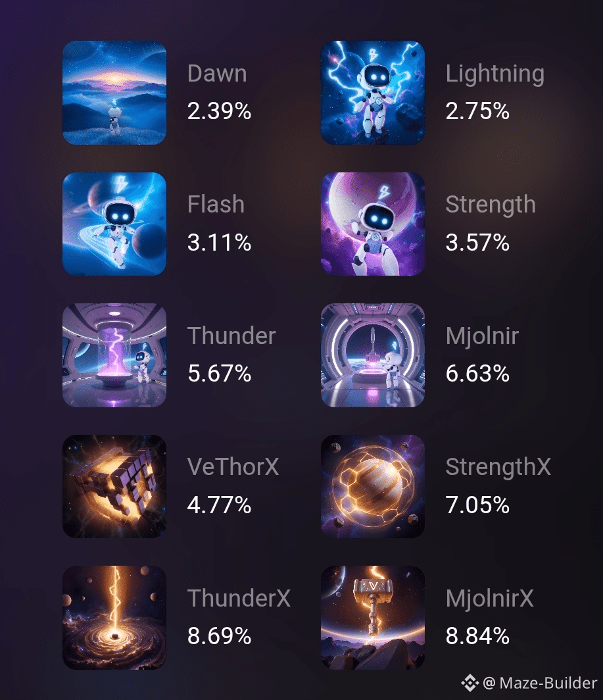The height and width of the screenshot is (700, 603).
Task: Open the MjolnirX golden hammer thumbnail
Action: point(373,617)
